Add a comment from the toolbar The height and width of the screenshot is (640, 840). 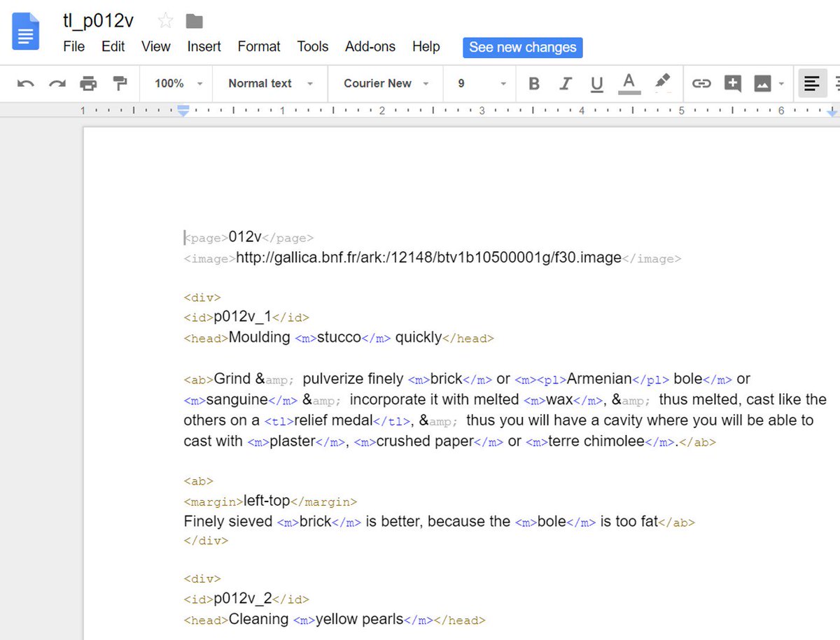pyautogui.click(x=732, y=84)
